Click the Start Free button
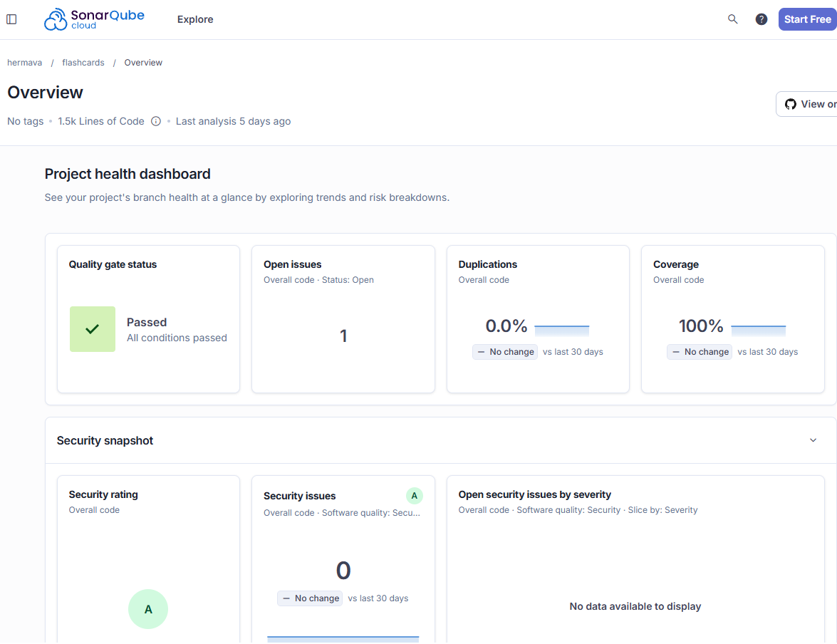Screen dimensions: 837x644 807,19
